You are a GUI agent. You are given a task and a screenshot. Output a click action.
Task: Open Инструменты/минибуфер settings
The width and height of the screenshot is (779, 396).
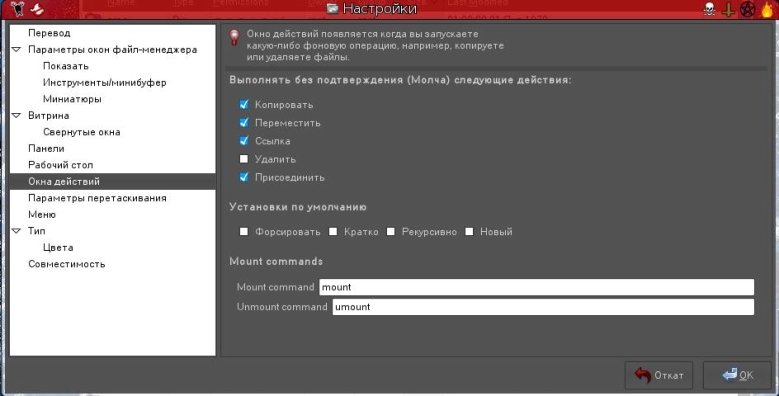(x=104, y=82)
